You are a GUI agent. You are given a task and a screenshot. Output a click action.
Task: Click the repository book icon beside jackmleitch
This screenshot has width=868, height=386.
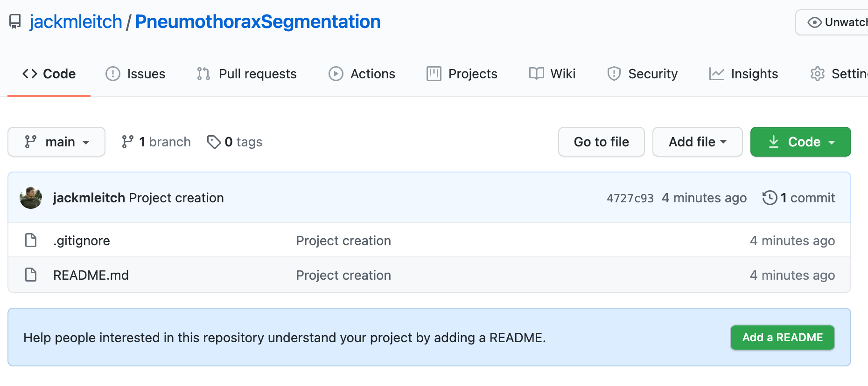[x=15, y=21]
